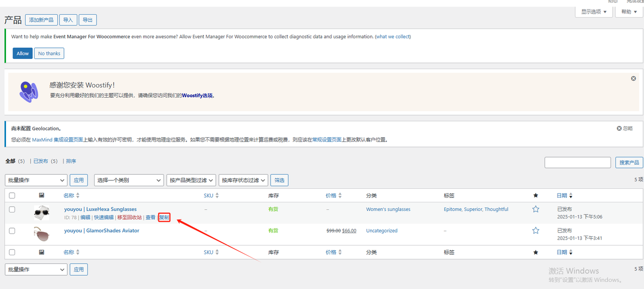Focus the product search input field
Viewport: 644px width, 289px height.
tap(578, 162)
